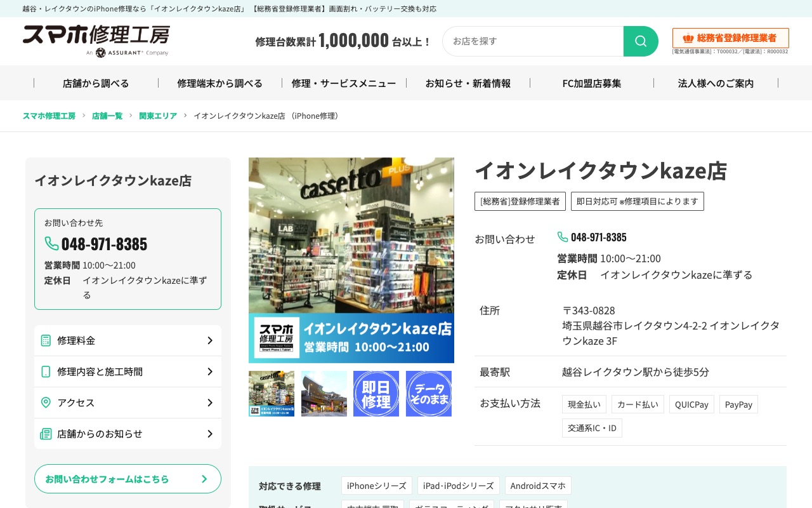The width and height of the screenshot is (812, 508).
Task: Click the 店舗からのお知らせ sidebar link text
Action: [x=100, y=434]
